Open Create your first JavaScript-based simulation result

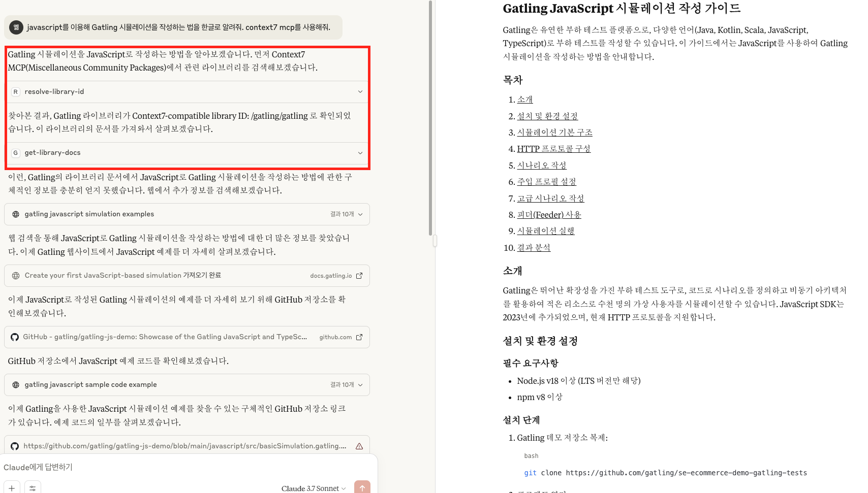click(x=187, y=276)
